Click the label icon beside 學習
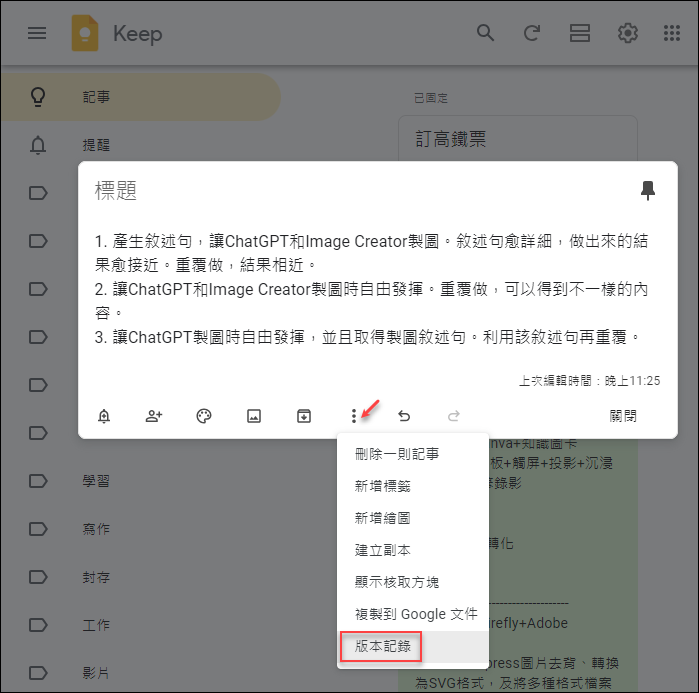The width and height of the screenshot is (699, 693). click(x=38, y=481)
